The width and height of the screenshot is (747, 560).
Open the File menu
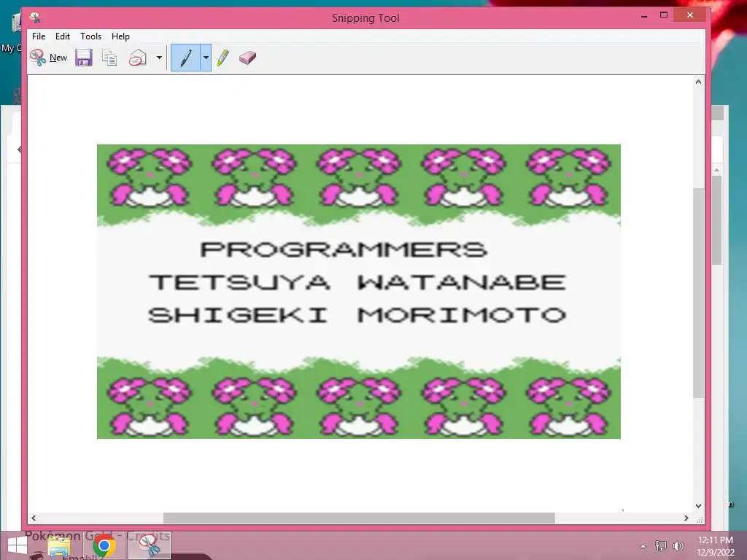pyautogui.click(x=39, y=36)
